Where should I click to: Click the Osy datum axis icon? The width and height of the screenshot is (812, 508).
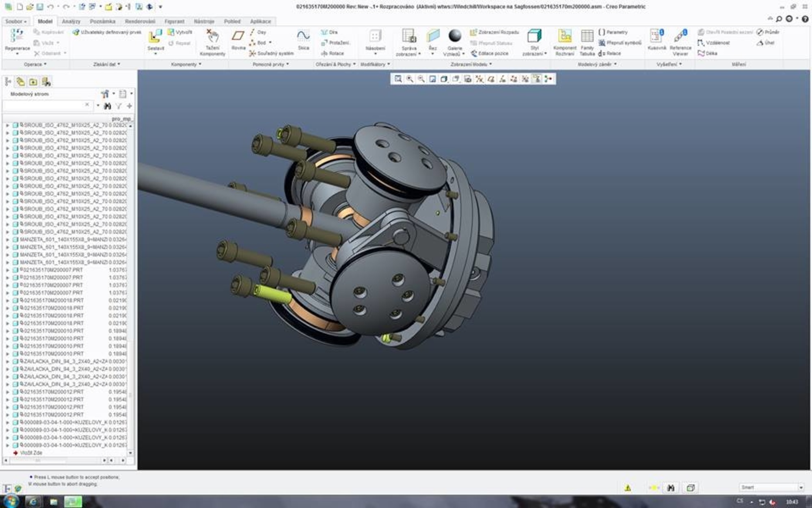coord(257,32)
